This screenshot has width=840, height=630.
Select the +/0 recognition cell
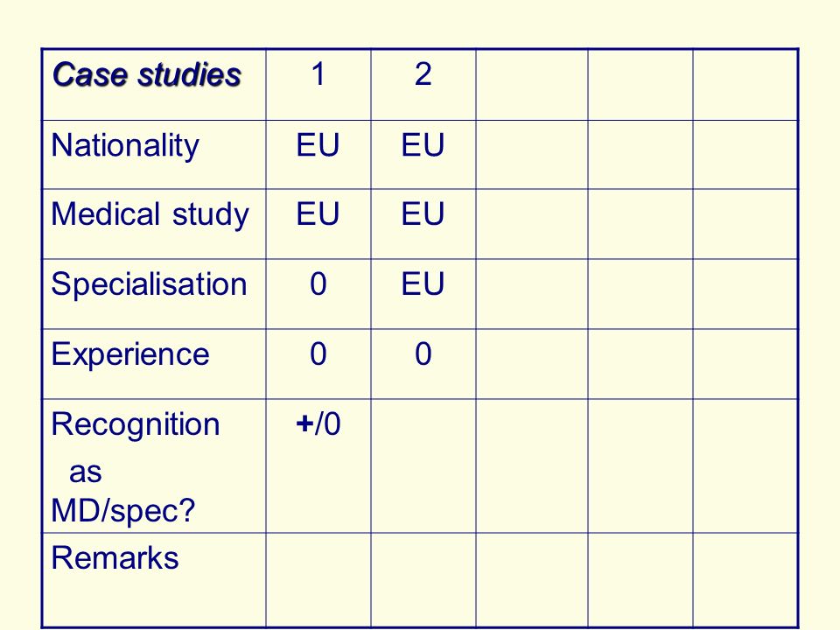(318, 466)
